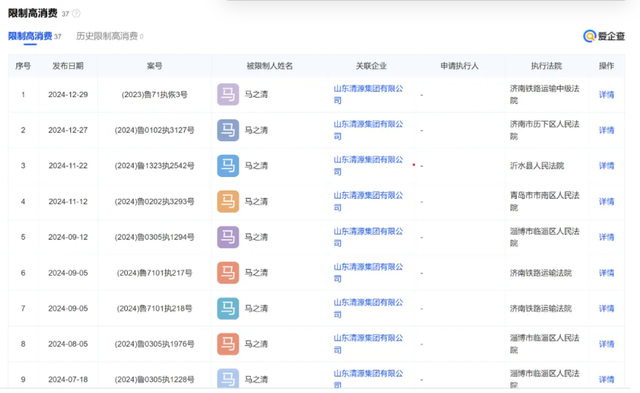640x393 pixels.
Task: Click the 马 avatar in the (2024)鲁7101执218号 row
Action: click(x=228, y=309)
